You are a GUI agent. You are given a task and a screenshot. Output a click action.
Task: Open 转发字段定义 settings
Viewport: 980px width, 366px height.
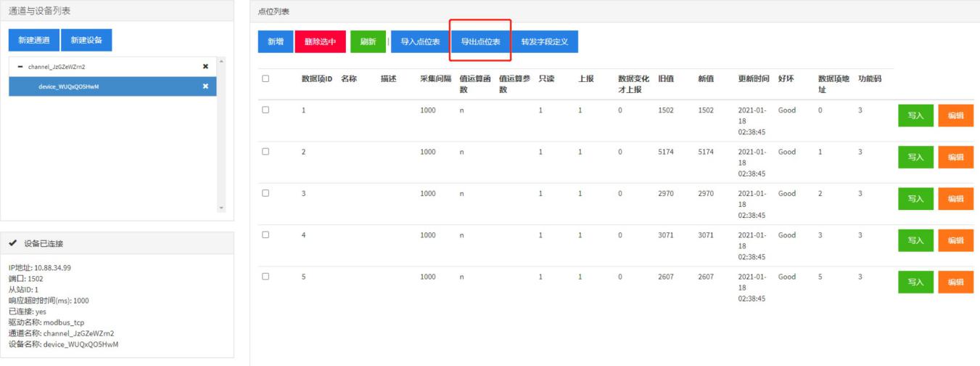pos(544,41)
